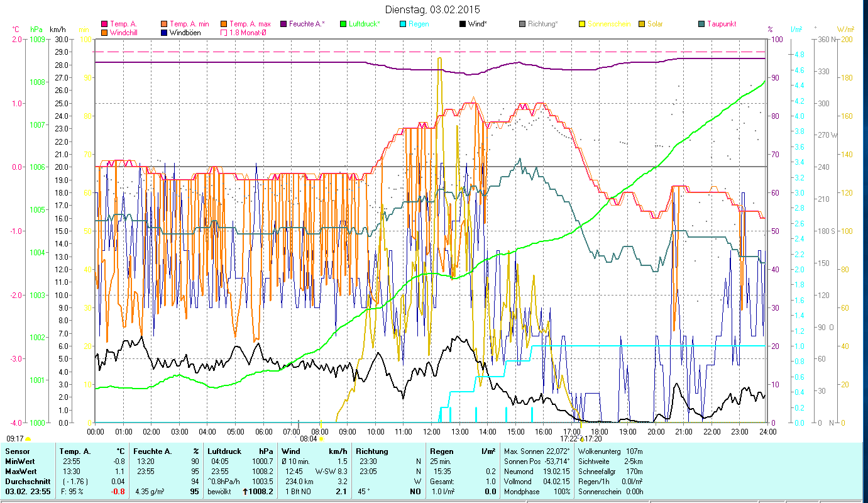Click the 'Temp. A.' header in the data table
868x503 pixels.
point(75,451)
